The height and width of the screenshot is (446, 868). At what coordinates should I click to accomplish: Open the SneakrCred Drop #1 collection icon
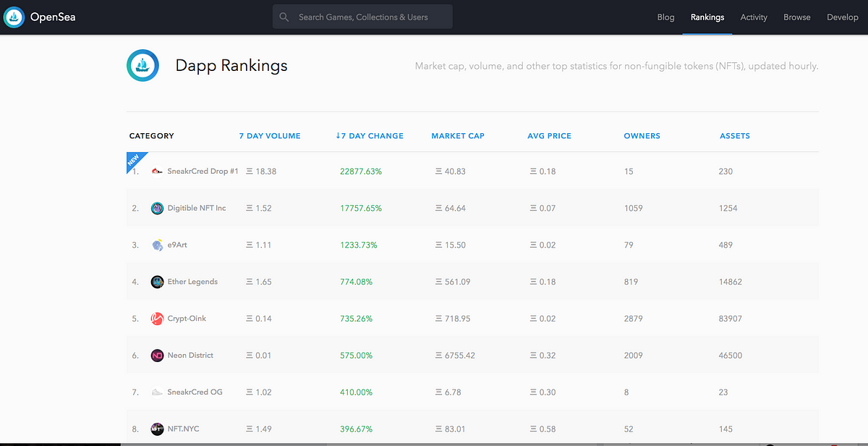157,172
